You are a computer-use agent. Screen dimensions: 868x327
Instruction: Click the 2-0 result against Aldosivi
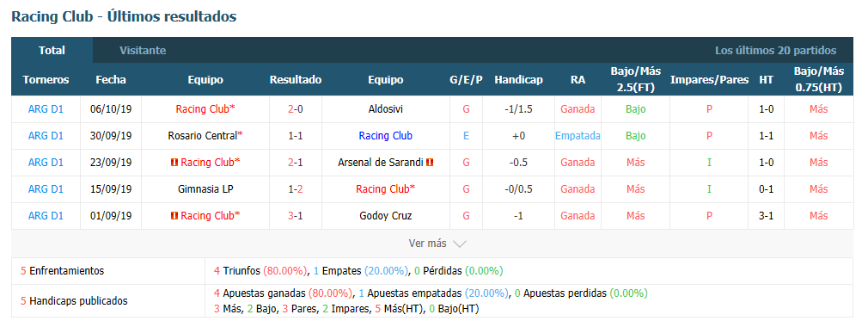pyautogui.click(x=296, y=109)
